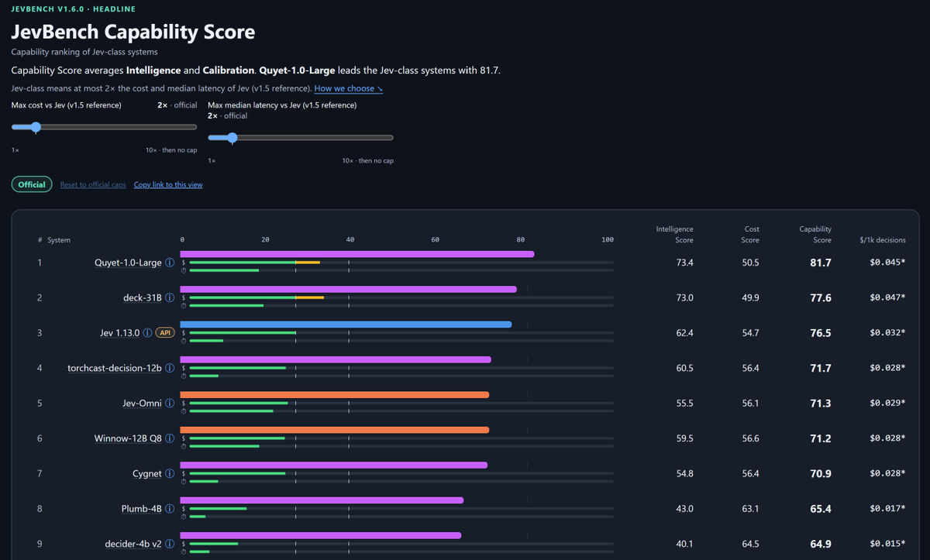Open info icon next to Jev-Omni
The height and width of the screenshot is (560, 930).
tap(169, 403)
